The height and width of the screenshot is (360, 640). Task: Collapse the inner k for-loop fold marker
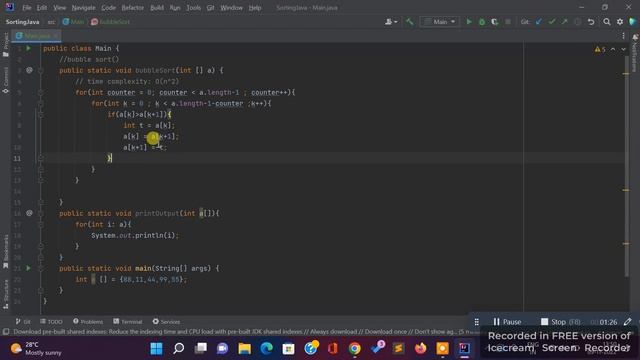click(40, 103)
